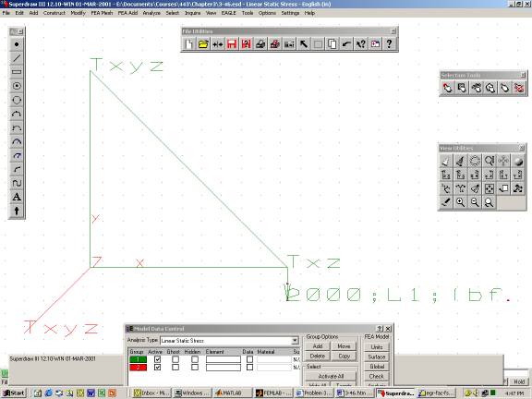532x399 pixels.
Task: Click the Material field for group 1
Action: click(x=274, y=359)
